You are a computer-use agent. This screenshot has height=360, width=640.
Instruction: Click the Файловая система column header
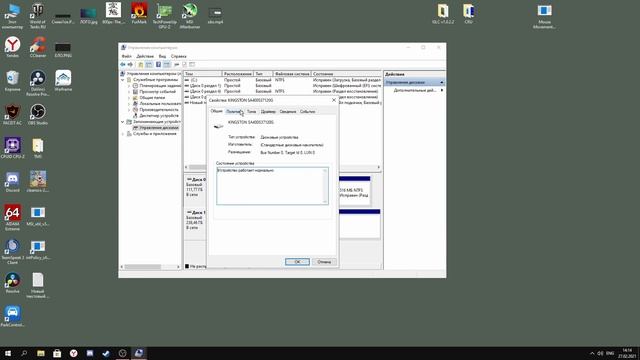point(292,74)
